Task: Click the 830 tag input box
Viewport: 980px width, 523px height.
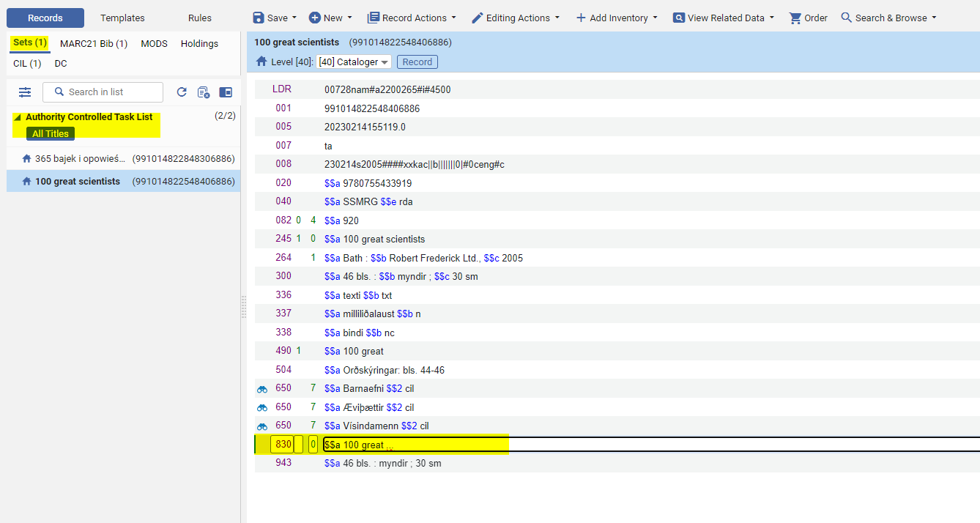Action: coord(281,445)
